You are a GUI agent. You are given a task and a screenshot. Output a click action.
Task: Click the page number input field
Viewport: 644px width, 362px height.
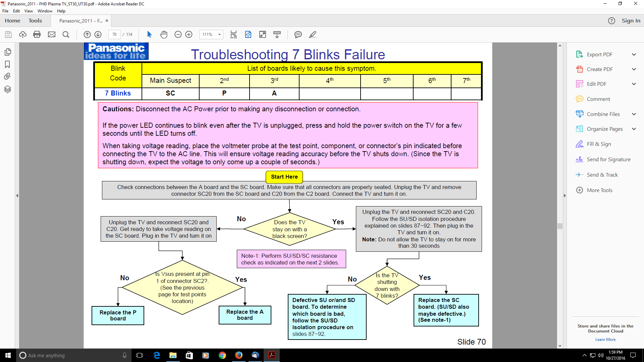114,35
